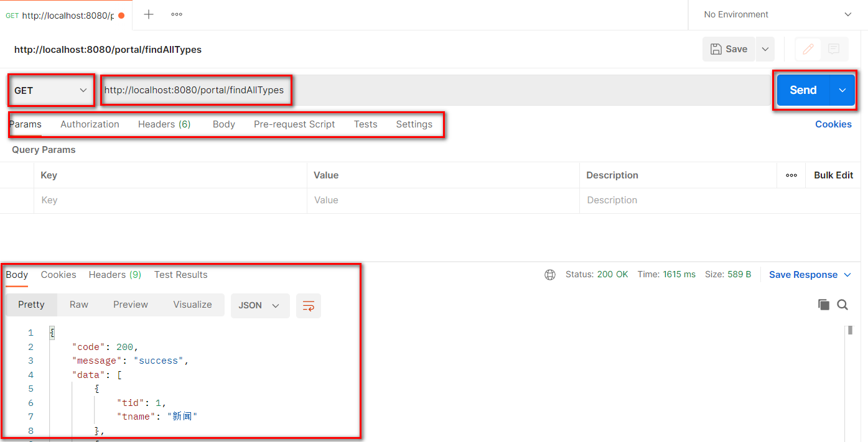Viewport: 868px width, 442px height.
Task: Open a new request tab with plus icon
Action: [x=149, y=14]
